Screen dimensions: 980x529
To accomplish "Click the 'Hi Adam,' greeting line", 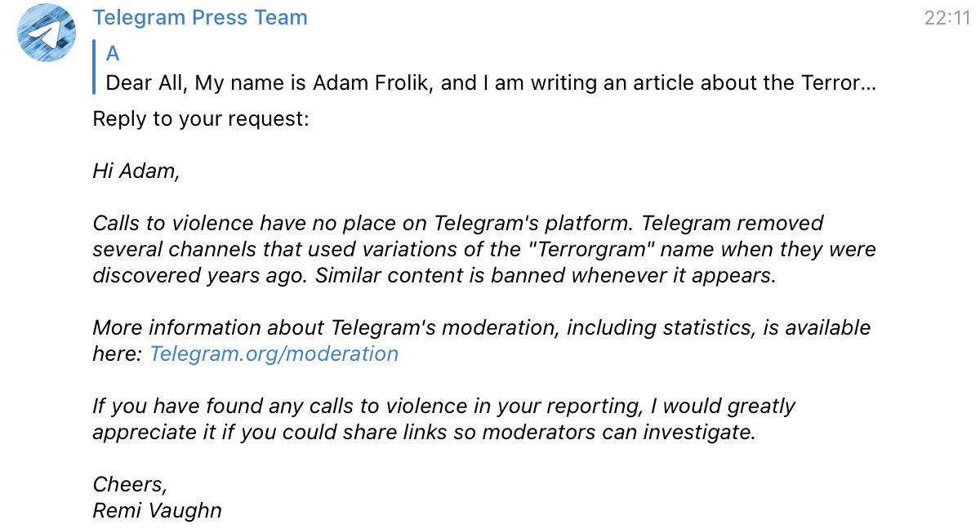I will 136,171.
